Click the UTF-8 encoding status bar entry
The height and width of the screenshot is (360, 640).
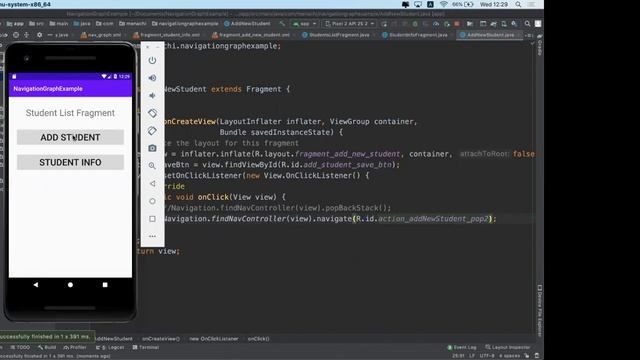tap(487, 356)
